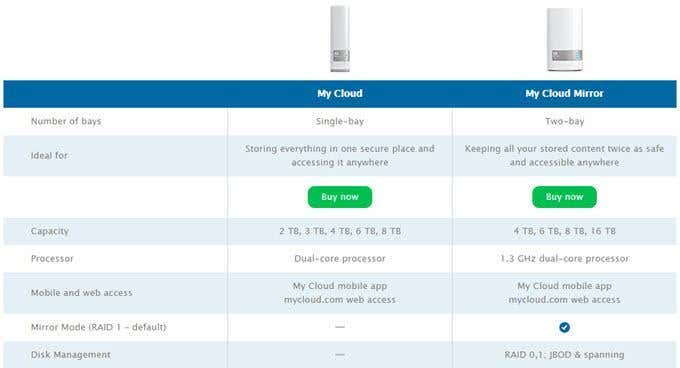Buy now the My Cloud Mirror device
Image resolution: width=680 pixels, height=368 pixels.
tap(564, 197)
